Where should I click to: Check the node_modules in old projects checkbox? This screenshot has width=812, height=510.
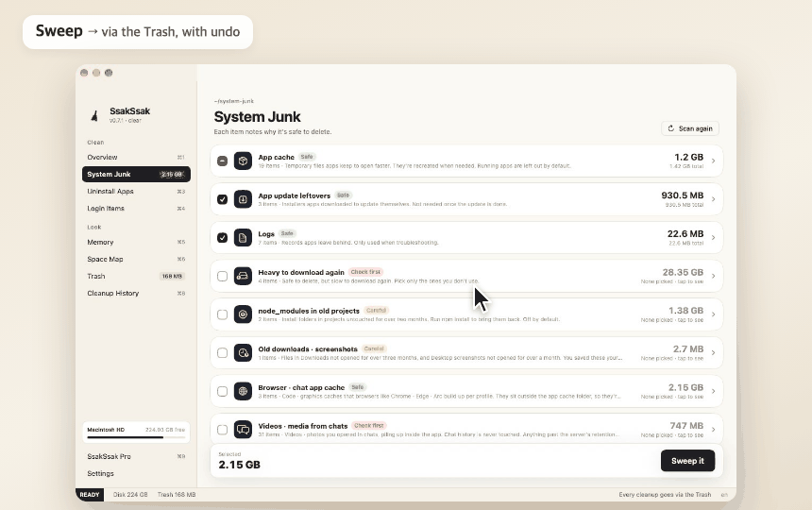pyautogui.click(x=222, y=314)
